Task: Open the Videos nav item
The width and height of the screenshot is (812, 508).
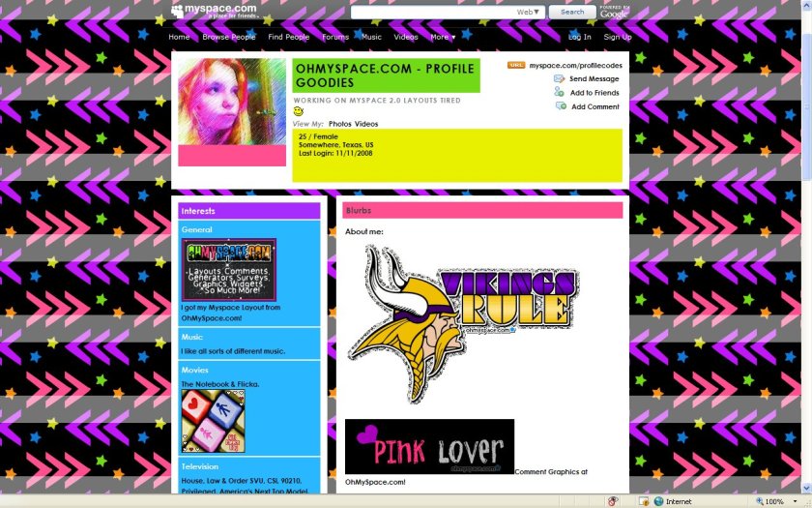Action: pos(405,37)
